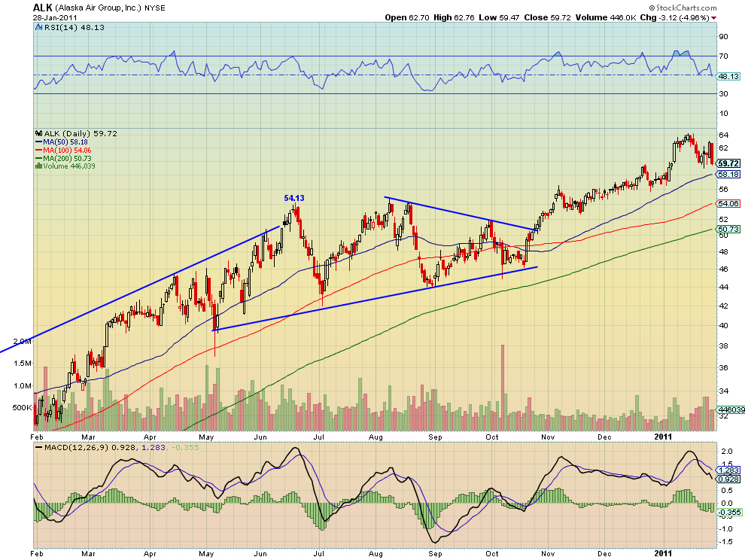This screenshot has height=560, width=745.
Task: Click the small chart icon before RSI(14)
Action: 39,28
